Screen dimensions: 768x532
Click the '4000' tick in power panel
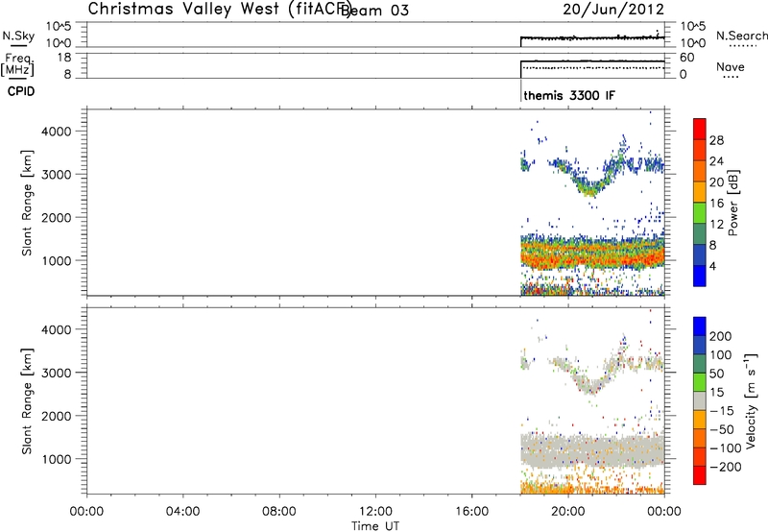(x=57, y=132)
